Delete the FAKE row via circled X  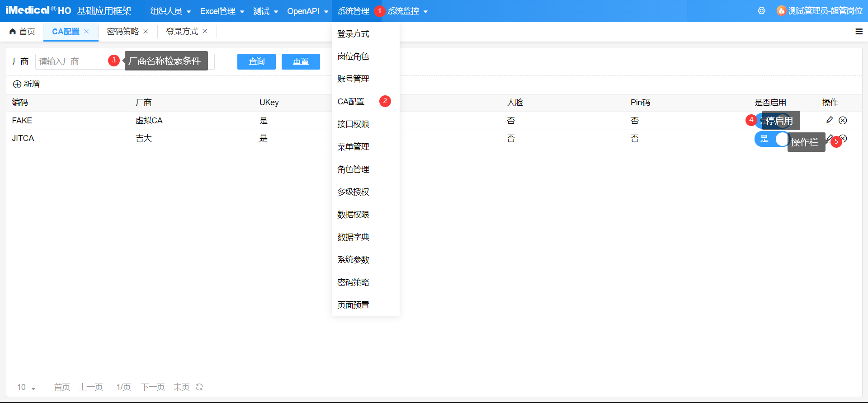(x=843, y=120)
